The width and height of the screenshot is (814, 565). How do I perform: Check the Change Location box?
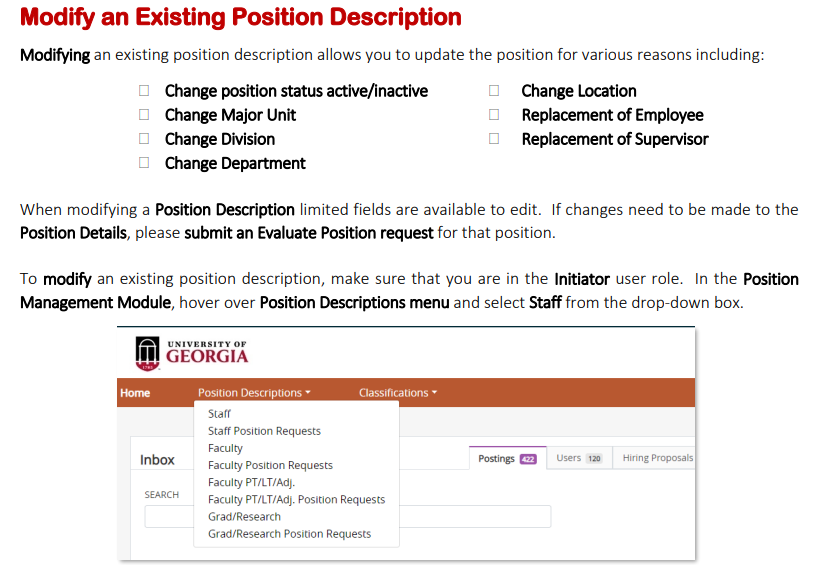click(494, 91)
